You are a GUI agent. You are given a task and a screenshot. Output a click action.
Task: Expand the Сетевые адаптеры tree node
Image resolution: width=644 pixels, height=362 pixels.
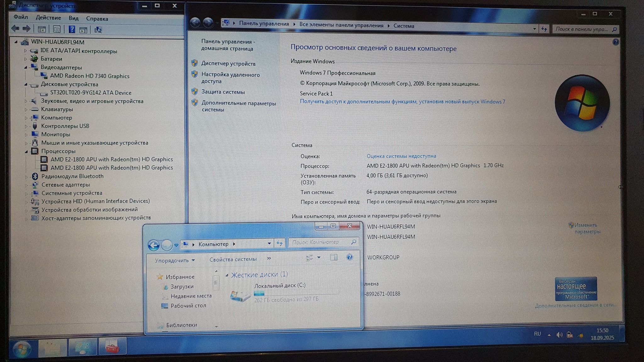26,185
